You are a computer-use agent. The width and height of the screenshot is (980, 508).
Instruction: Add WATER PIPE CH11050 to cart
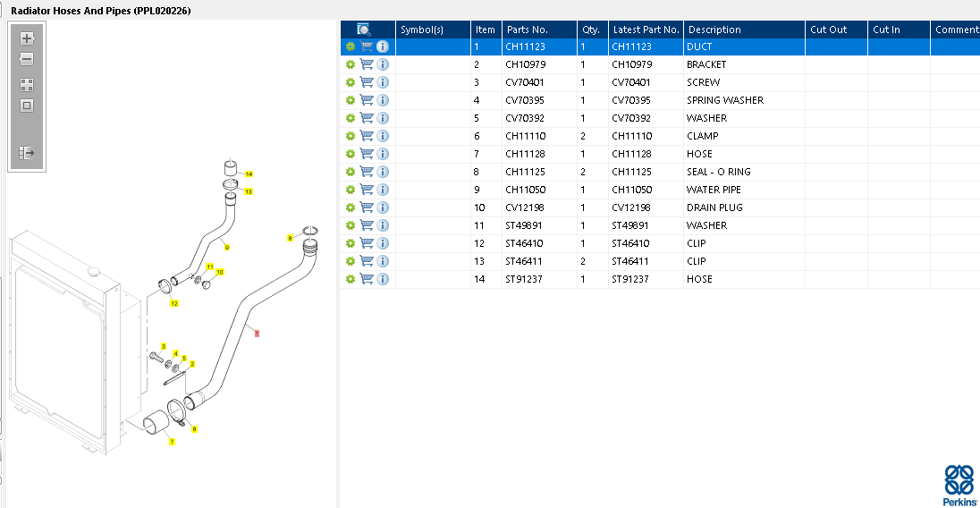(x=367, y=190)
